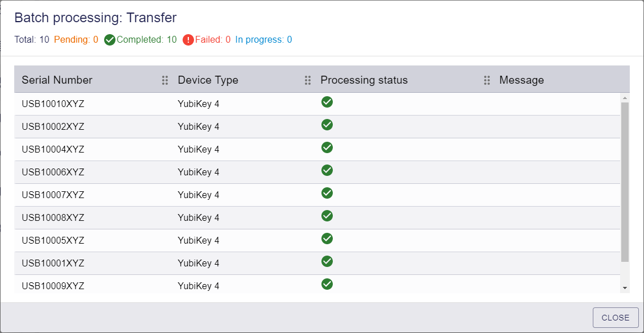Click the Device Type column drag handle
The height and width of the screenshot is (333, 644).
pos(308,80)
